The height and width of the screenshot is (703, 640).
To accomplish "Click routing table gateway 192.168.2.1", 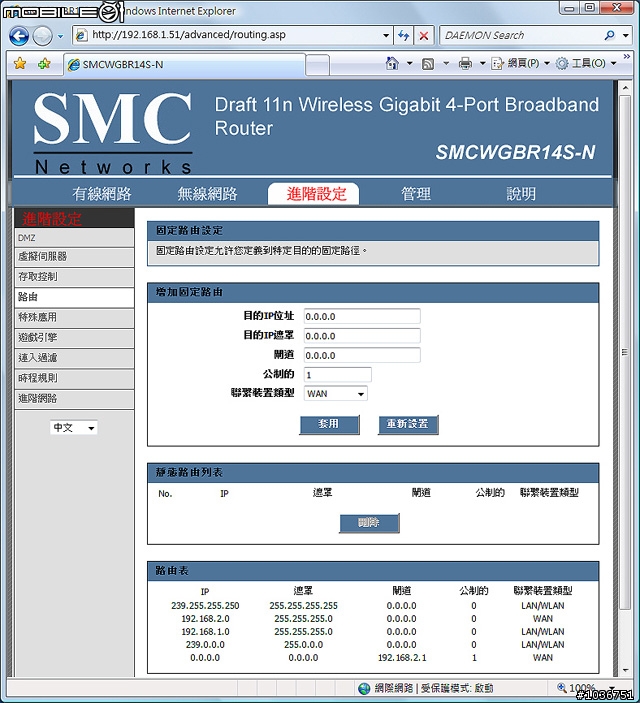I will coord(402,658).
